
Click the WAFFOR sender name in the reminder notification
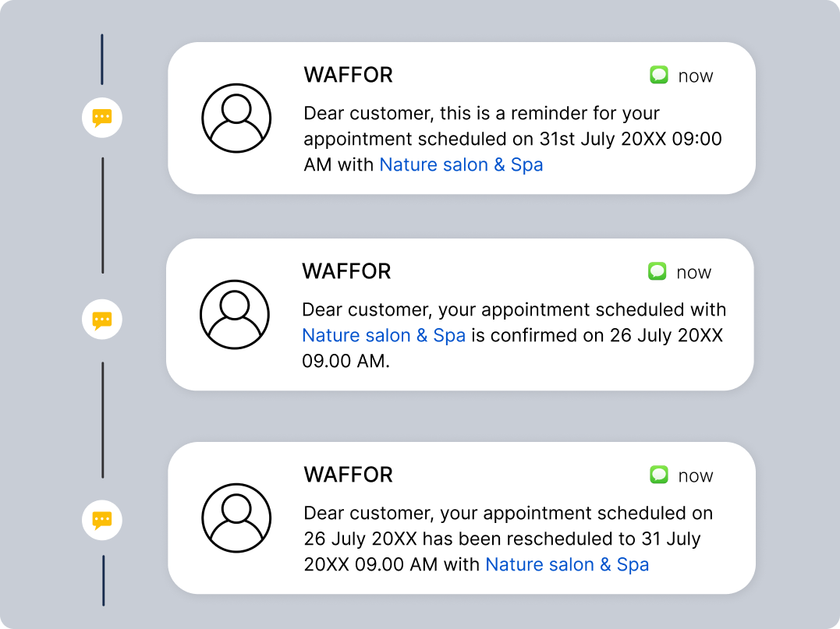(348, 75)
